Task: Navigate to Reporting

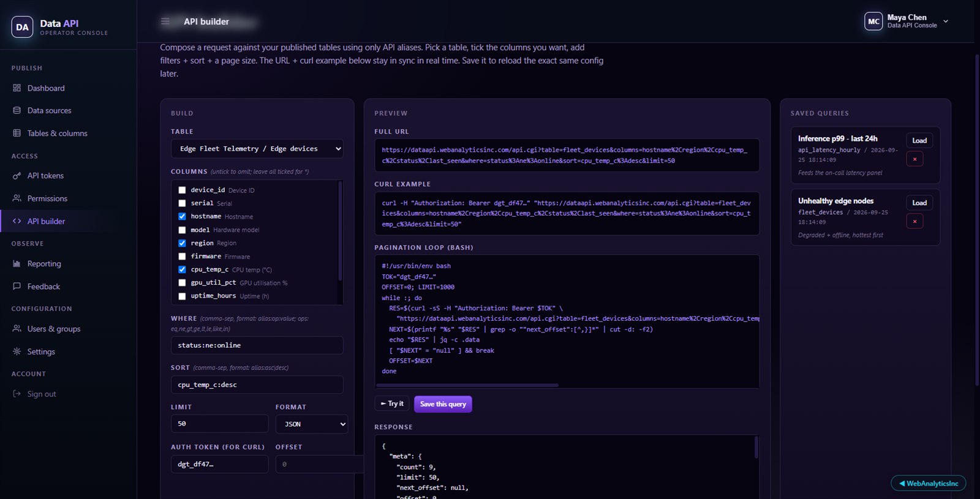Action: (x=44, y=264)
